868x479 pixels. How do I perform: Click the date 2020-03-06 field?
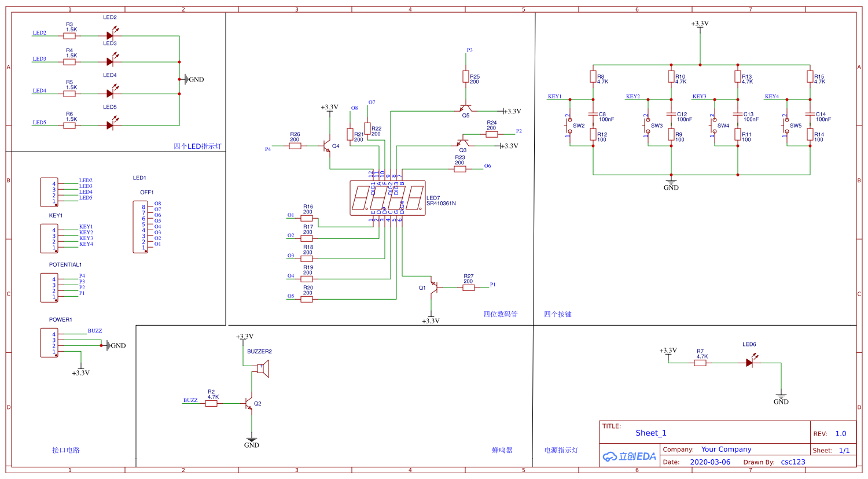click(x=710, y=462)
